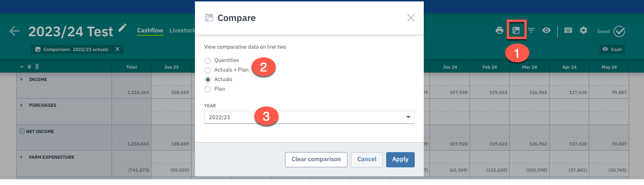Open the settings gear icon
This screenshot has width=644, height=185.
(583, 31)
